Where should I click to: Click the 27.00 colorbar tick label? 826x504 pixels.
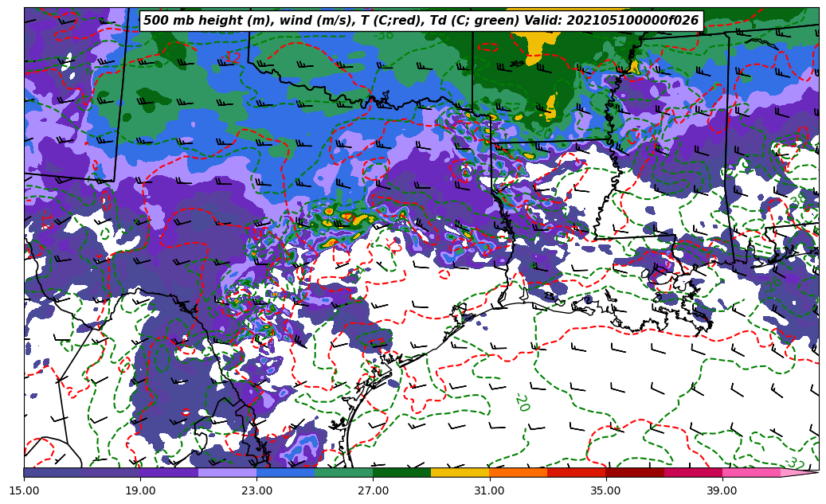pos(373,491)
